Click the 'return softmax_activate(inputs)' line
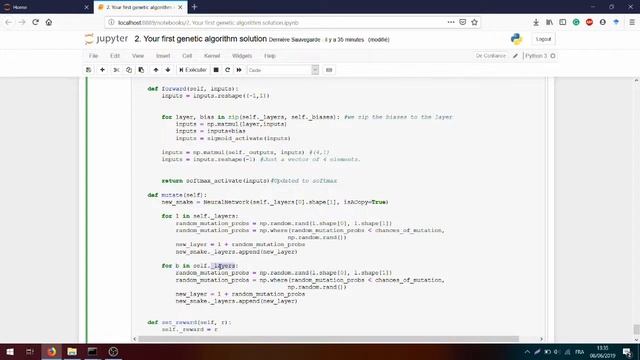Image resolution: width=640 pixels, height=360 pixels. click(216, 181)
